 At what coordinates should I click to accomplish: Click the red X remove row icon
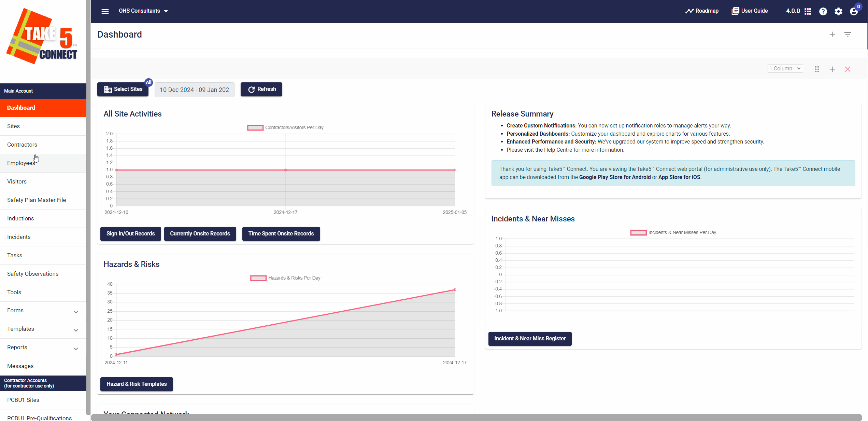click(848, 69)
